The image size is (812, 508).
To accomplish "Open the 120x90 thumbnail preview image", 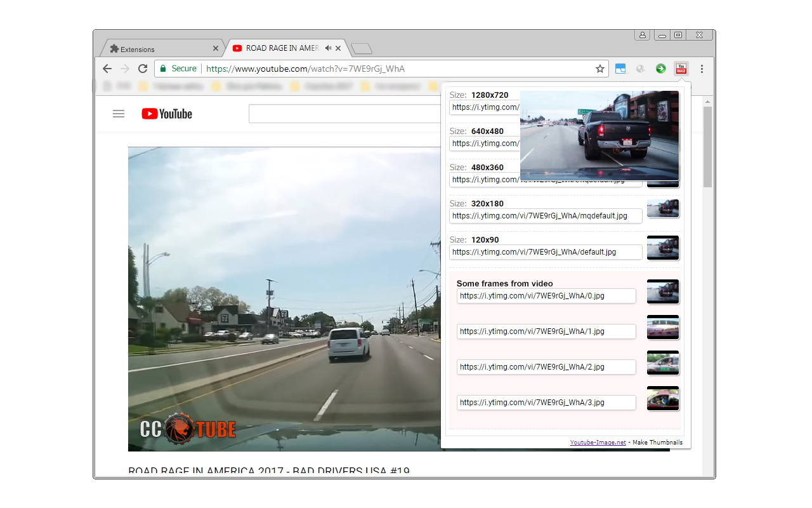I will [663, 248].
